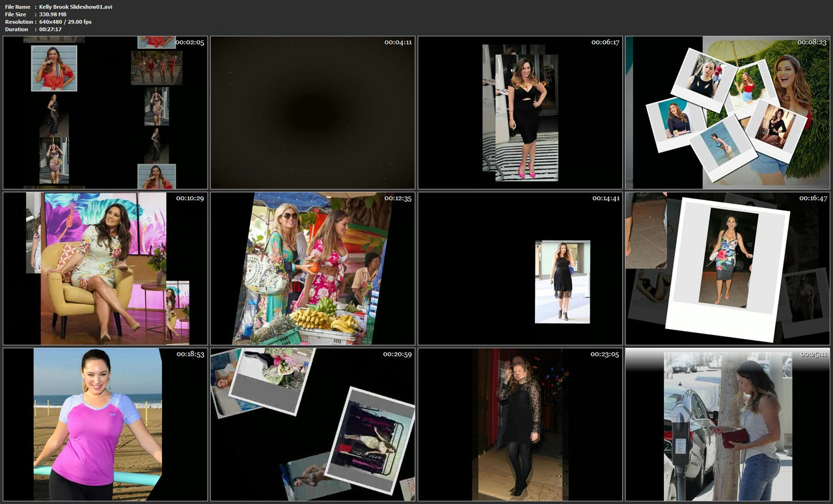Screen dimensions: 833x504
Task: Click the '00:04:11' timestamp label
Action: 398,42
